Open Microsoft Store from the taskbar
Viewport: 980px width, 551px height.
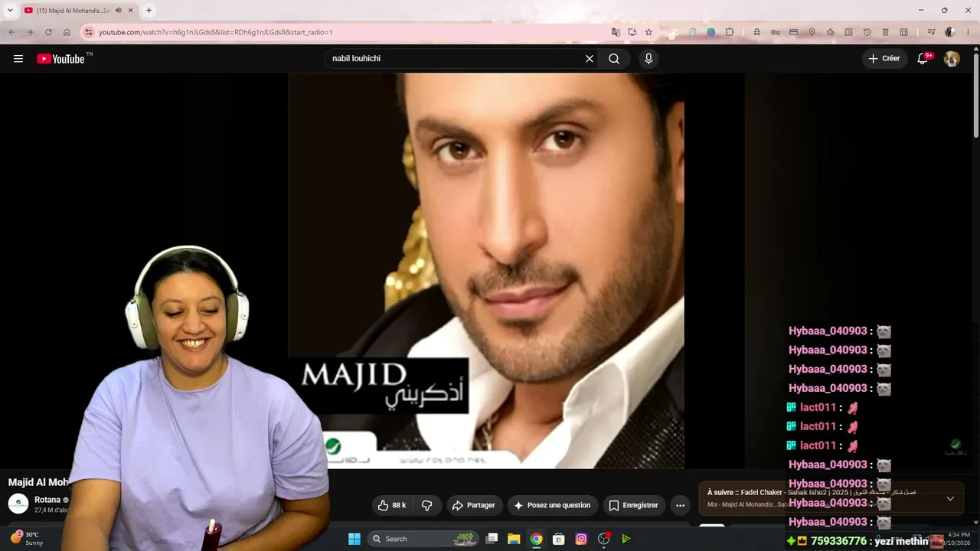click(559, 539)
